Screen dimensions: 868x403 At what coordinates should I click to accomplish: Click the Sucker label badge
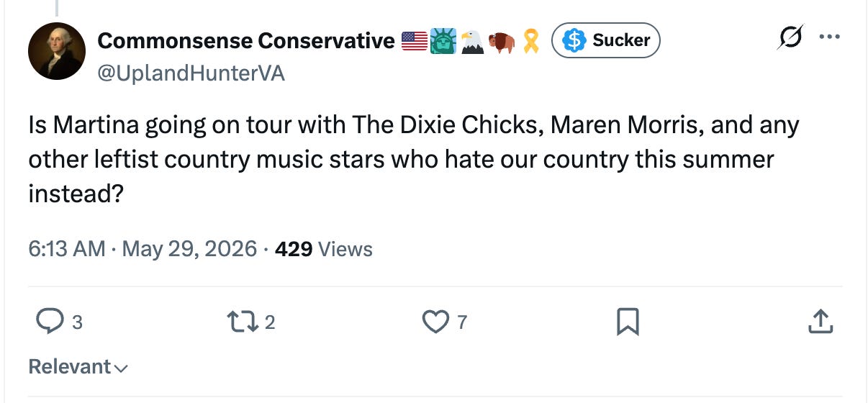coord(605,41)
